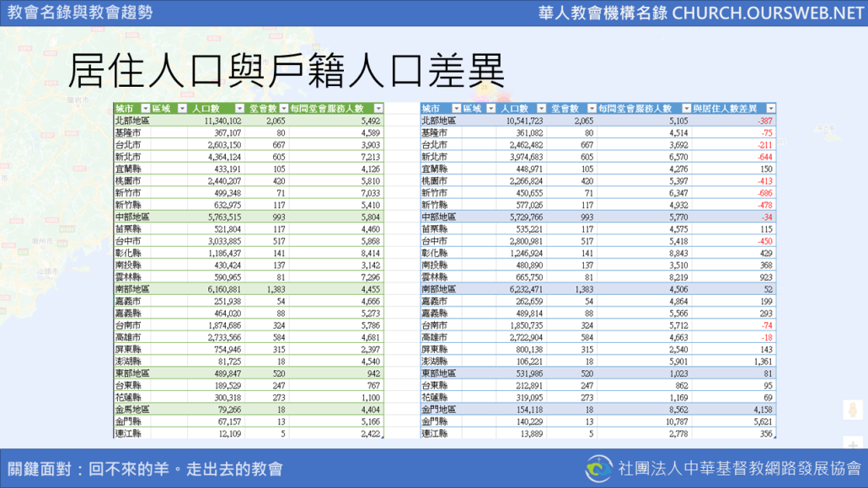The width and height of the screenshot is (868, 488).
Task: Expand 堂會數 filter in blue table
Action: pos(591,109)
